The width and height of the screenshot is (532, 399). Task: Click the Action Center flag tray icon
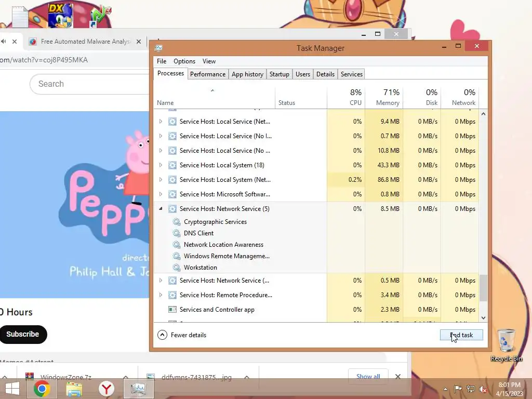click(x=458, y=389)
